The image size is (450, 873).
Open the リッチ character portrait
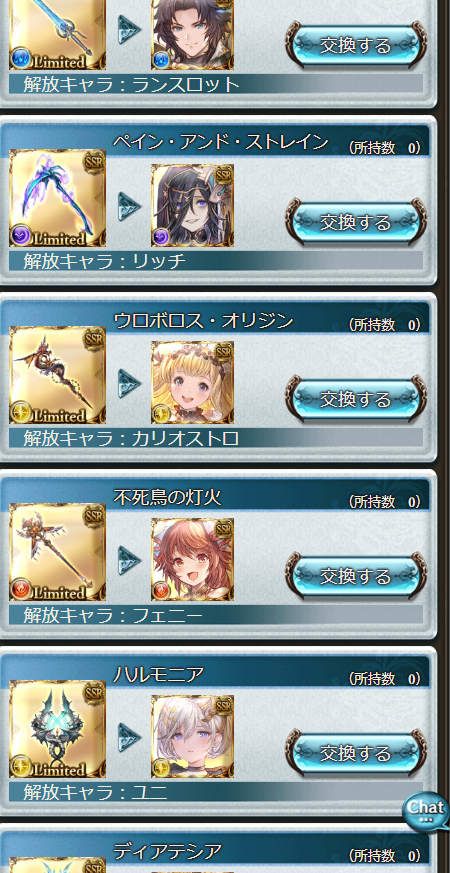(193, 205)
